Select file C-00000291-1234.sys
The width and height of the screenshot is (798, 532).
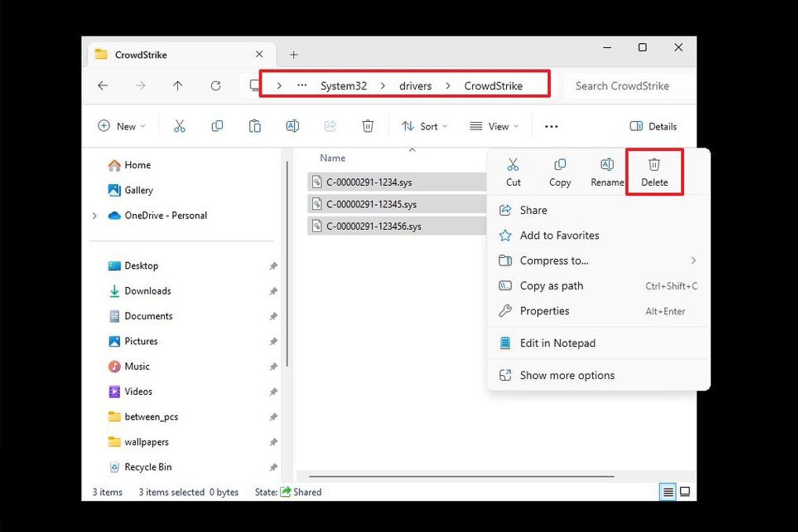pos(397,182)
